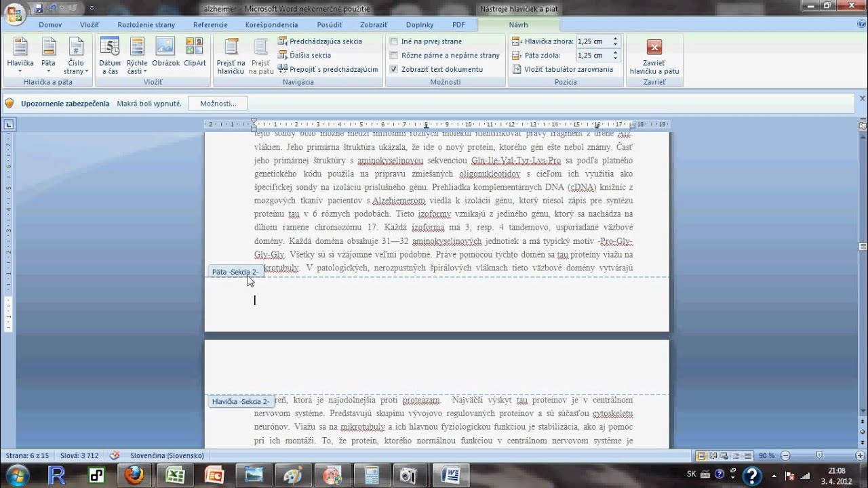Click Slovenčina language indicator in status bar

[x=167, y=455]
